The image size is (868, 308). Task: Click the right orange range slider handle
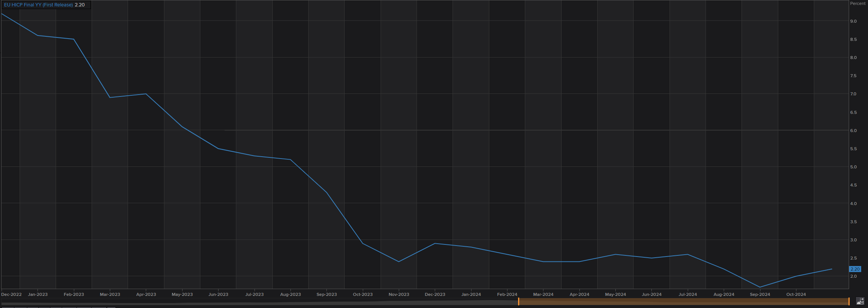(849, 302)
